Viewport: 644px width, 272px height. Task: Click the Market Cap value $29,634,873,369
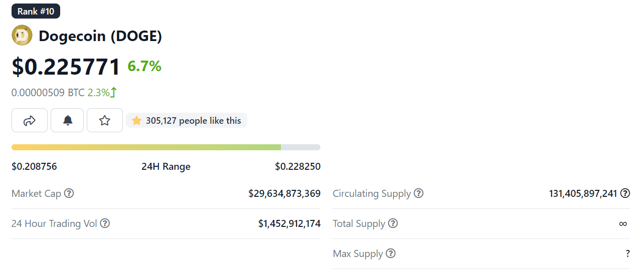click(x=284, y=193)
